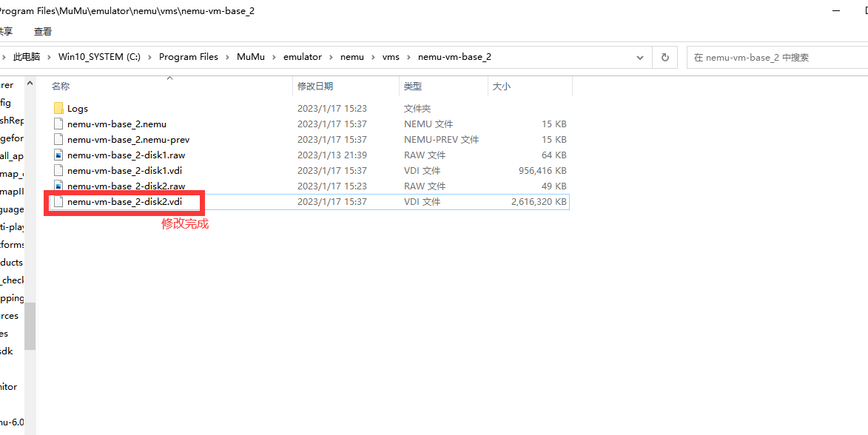Expand the chevron after Program Files
Screen dimensions: 868x435
227,57
